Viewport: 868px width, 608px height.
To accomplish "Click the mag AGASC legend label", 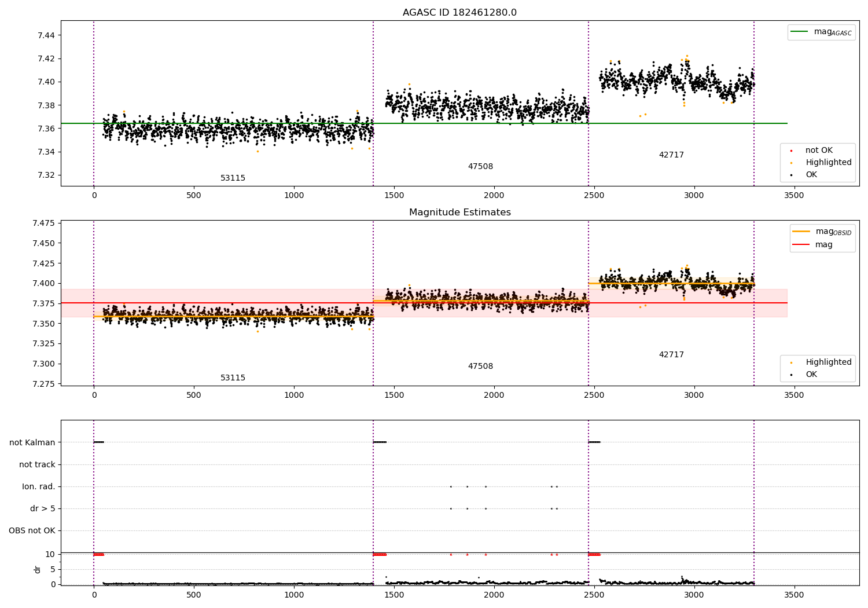I will tap(833, 32).
